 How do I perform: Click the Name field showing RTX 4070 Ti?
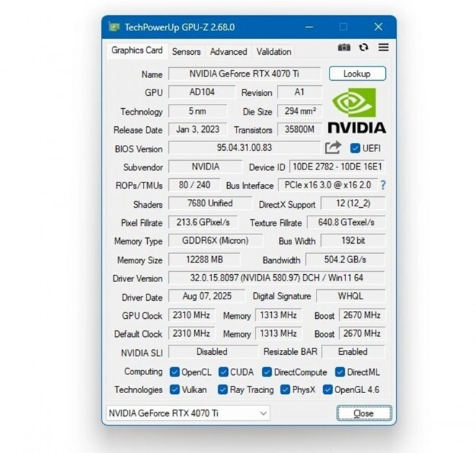[244, 74]
